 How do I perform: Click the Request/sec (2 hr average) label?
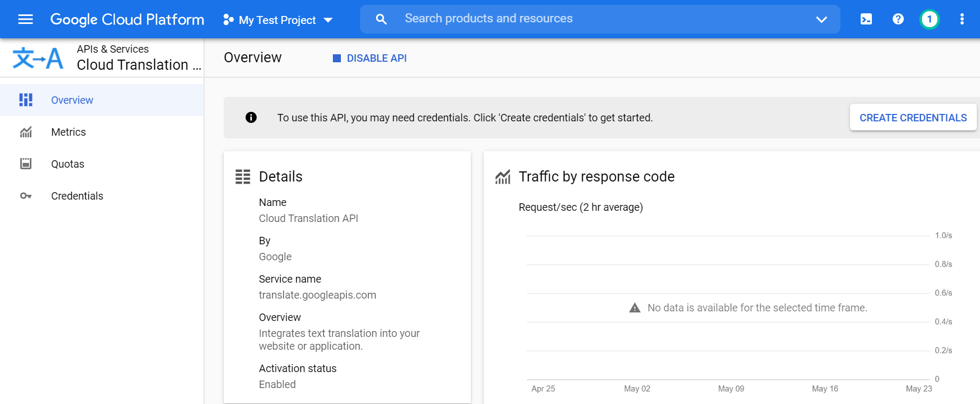click(x=581, y=207)
